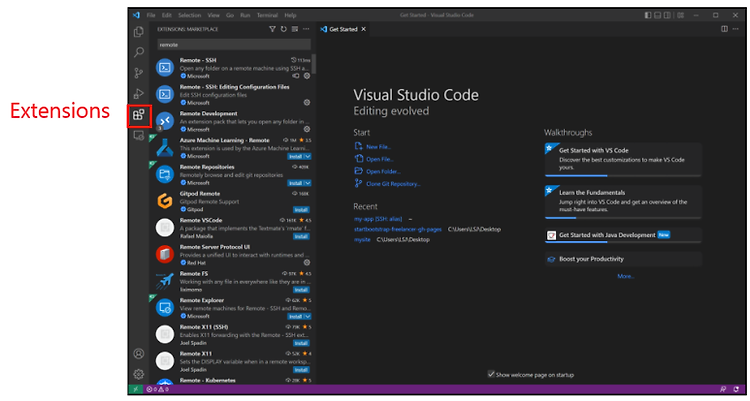The image size is (750, 401).
Task: Install the Remote FS extension
Action: [301, 290]
